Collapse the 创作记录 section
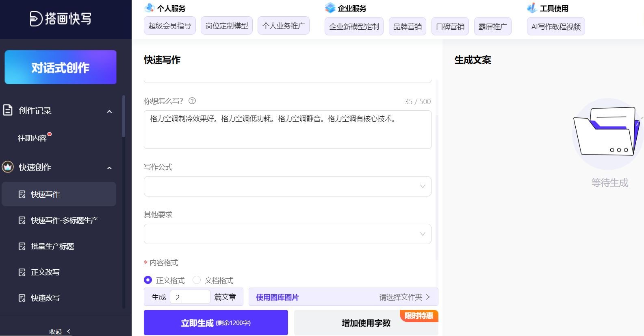Image resolution: width=644 pixels, height=336 pixels. coord(109,111)
